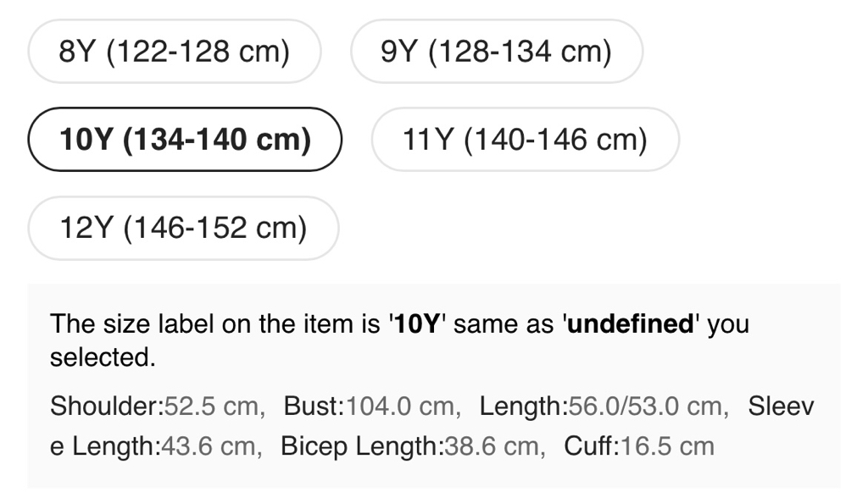This screenshot has height=492, width=868.
Task: Click the Length measurement label
Action: coord(522,406)
